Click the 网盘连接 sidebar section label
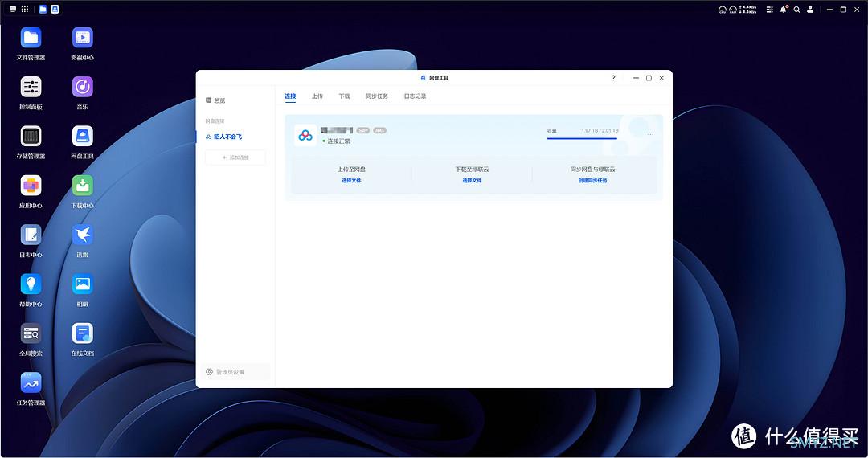This screenshot has height=458, width=868. (x=215, y=121)
